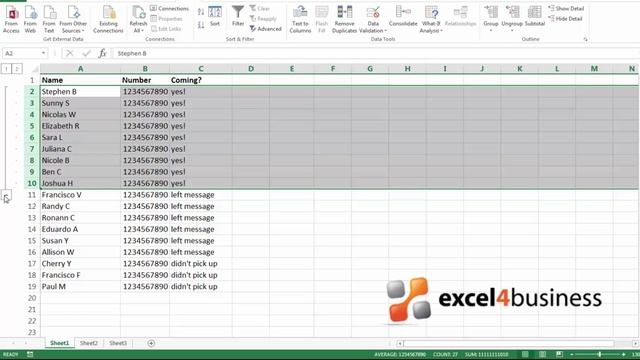This screenshot has height=360, width=640.
Task: Select column A header
Action: [80, 69]
